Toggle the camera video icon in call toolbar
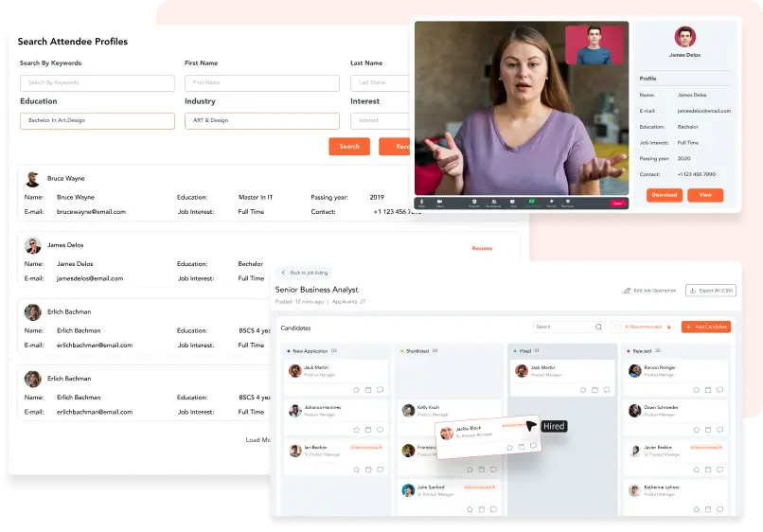Screen dimensions: 763x532 click(x=439, y=203)
